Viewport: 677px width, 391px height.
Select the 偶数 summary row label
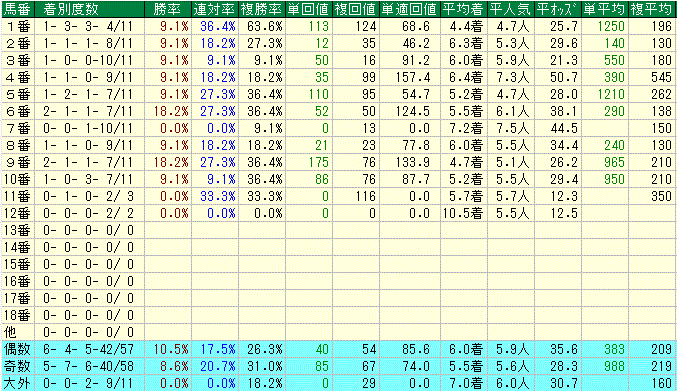(18, 349)
